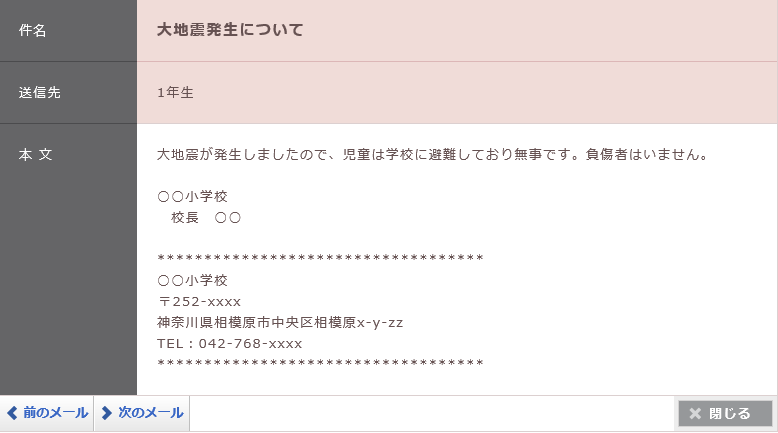This screenshot has height=433, width=778.
Task: Click the X icon on 閉じる button
Action: 695,413
